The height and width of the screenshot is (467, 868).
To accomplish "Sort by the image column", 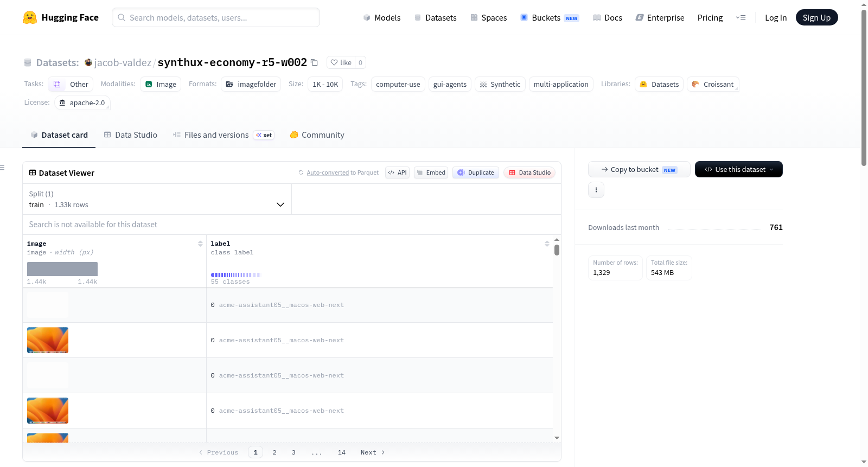I will pos(200,244).
